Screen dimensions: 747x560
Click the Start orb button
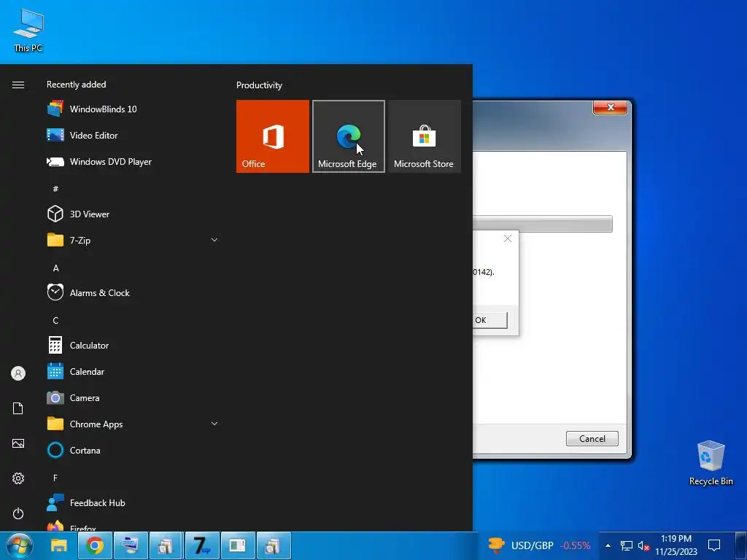[x=20, y=545]
